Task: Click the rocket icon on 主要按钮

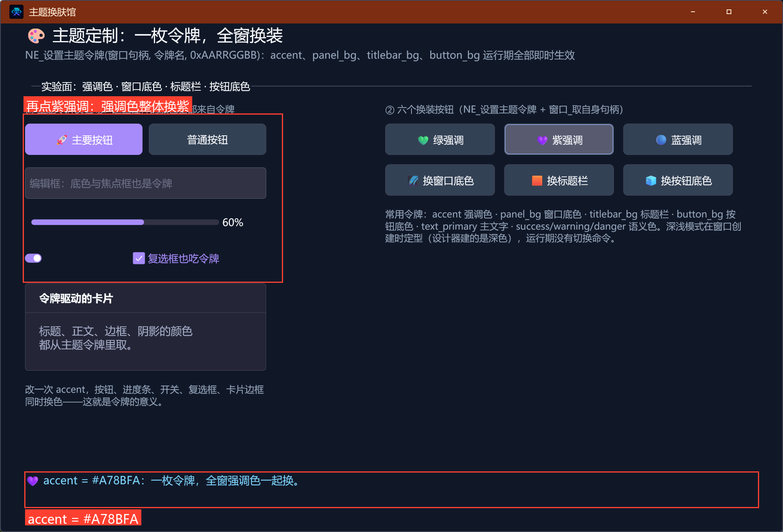Action: point(62,140)
